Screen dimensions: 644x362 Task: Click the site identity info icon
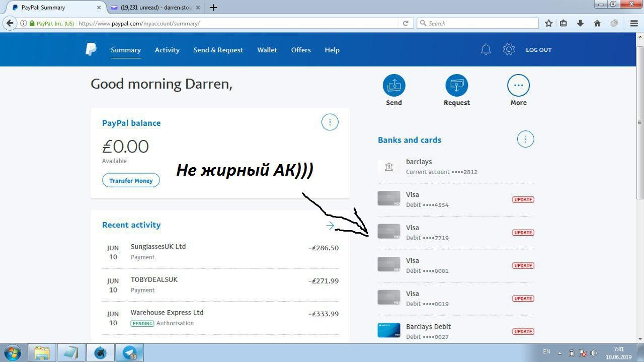click(x=24, y=23)
